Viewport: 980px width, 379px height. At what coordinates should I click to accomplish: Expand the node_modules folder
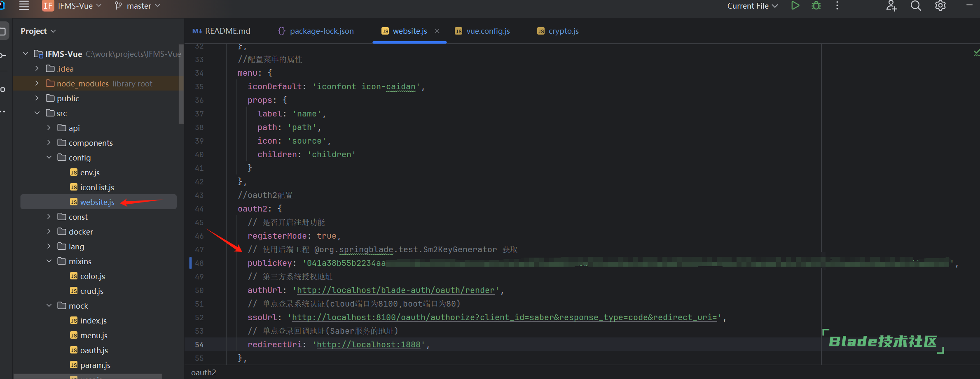[x=37, y=83]
